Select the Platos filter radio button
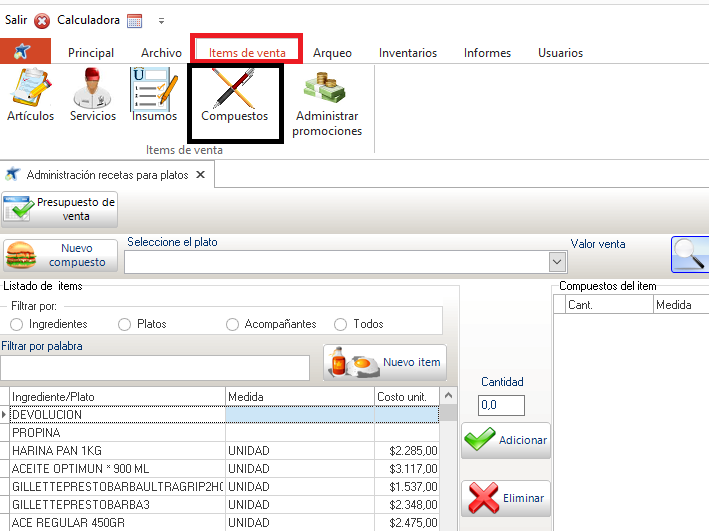Viewport: 709px width, 531px height. pos(125,324)
